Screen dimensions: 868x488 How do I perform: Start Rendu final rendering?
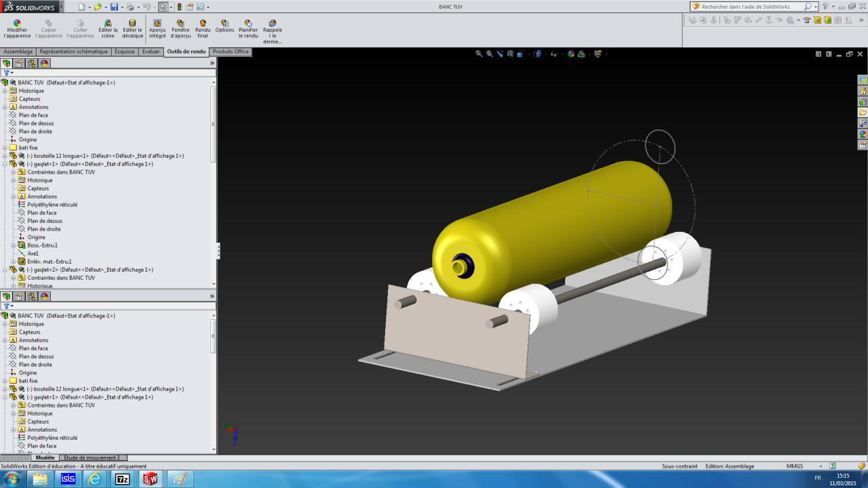coord(203,29)
